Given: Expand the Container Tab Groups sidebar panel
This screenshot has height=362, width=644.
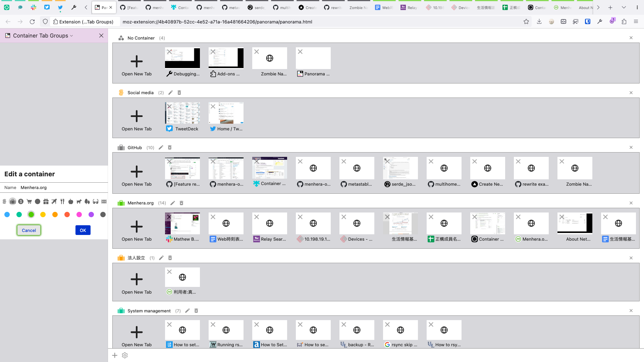Looking at the screenshot, I should 71,36.
